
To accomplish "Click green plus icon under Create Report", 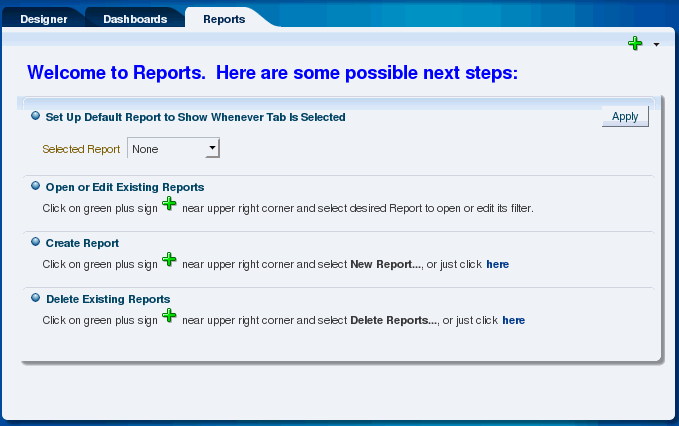I will [x=169, y=259].
